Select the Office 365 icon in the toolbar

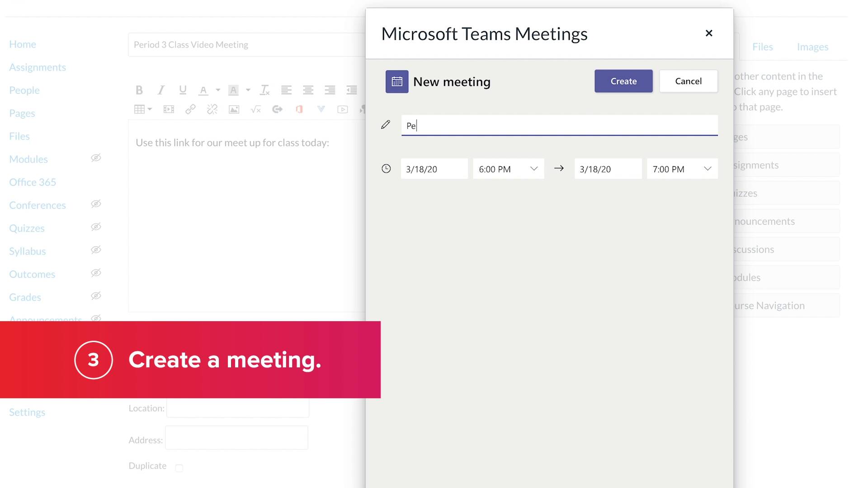[299, 109]
